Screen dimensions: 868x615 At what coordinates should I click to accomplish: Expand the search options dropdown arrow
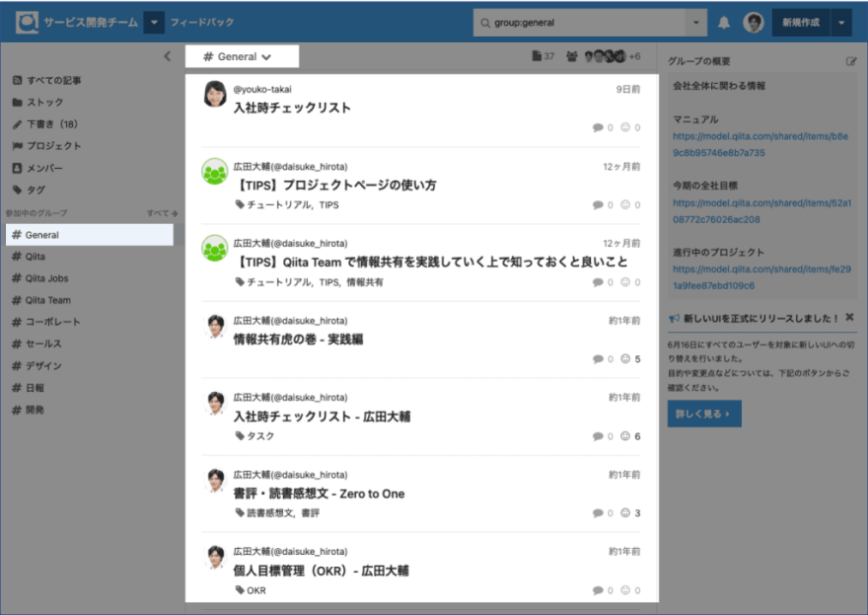(x=695, y=23)
